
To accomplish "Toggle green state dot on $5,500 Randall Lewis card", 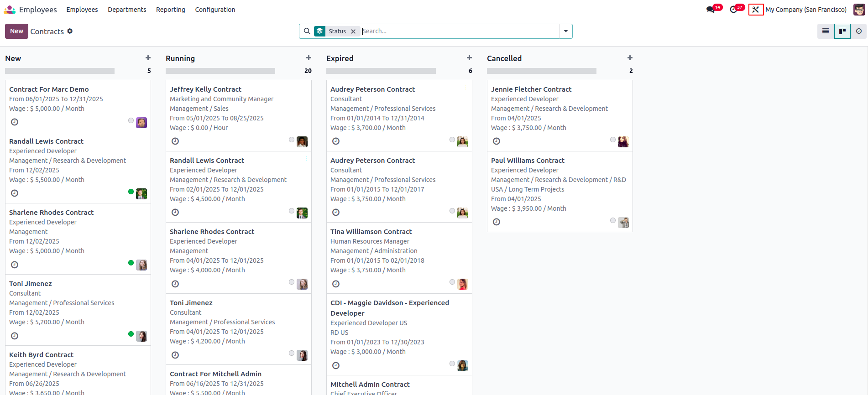I will (x=131, y=192).
